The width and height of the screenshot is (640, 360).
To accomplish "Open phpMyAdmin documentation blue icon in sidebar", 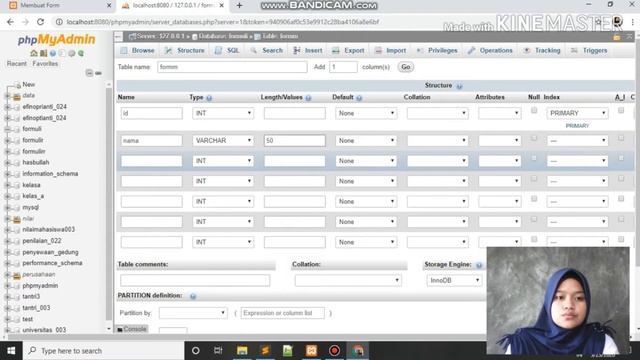I will [x=53, y=53].
